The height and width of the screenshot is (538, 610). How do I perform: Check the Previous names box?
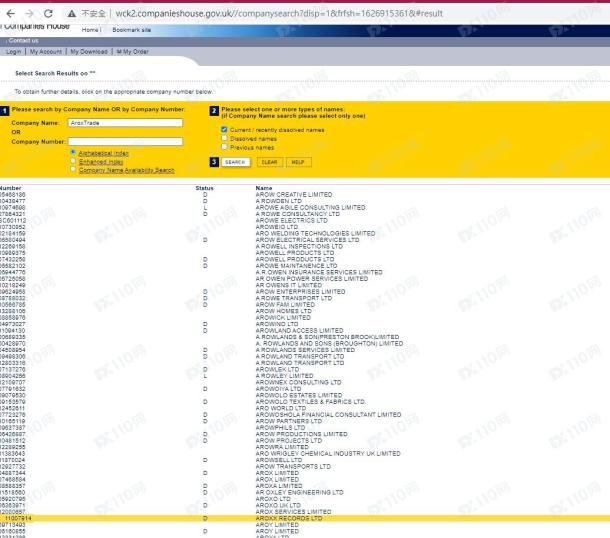point(224,147)
